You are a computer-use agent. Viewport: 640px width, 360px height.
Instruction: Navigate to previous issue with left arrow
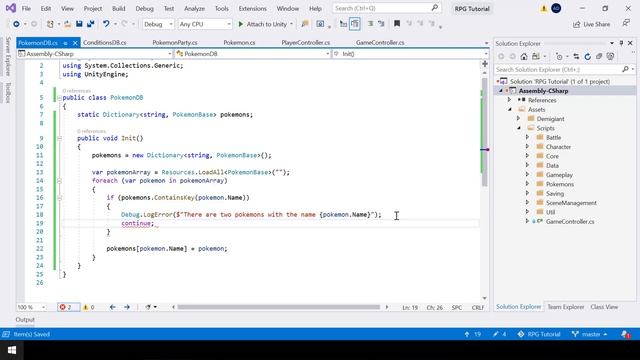coord(113,307)
